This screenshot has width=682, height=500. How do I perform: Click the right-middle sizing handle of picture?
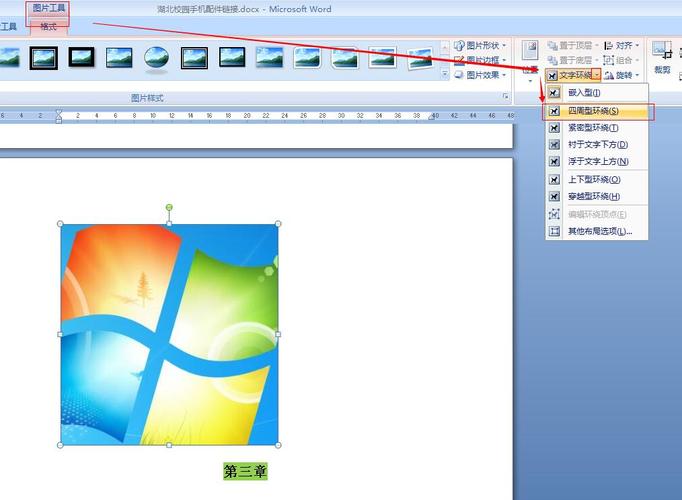(x=278, y=334)
